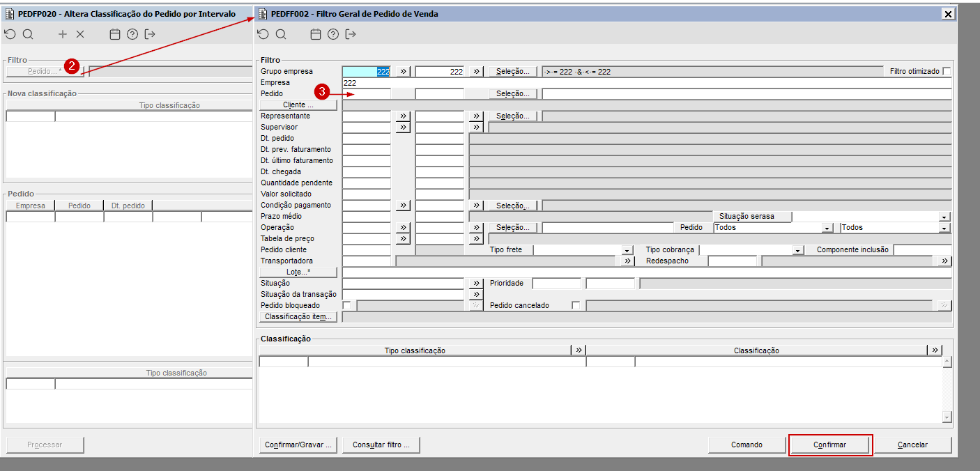
Task: Open the Tipo frete dropdown
Action: [x=627, y=250]
